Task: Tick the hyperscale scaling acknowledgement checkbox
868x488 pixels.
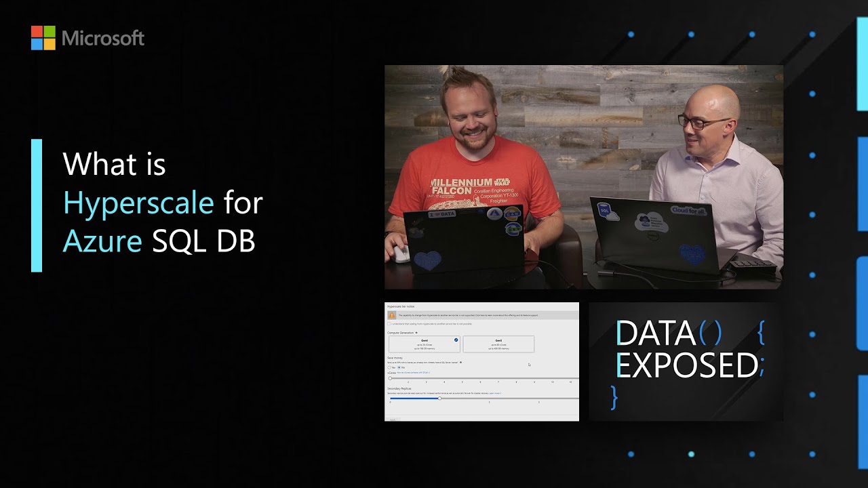Action: (389, 324)
